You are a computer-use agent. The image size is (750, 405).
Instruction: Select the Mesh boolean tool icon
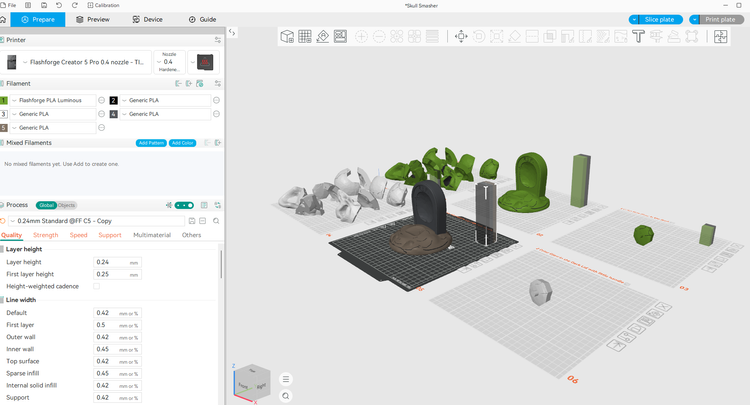pyautogui.click(x=550, y=36)
